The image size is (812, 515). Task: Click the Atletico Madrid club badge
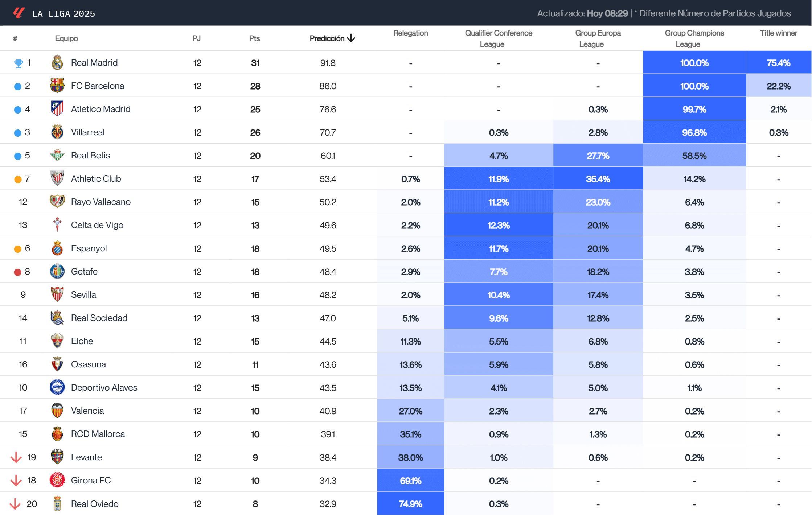click(57, 109)
